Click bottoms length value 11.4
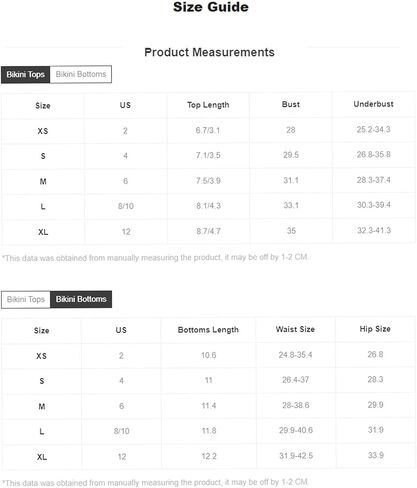The width and height of the screenshot is (417, 488). tap(209, 406)
